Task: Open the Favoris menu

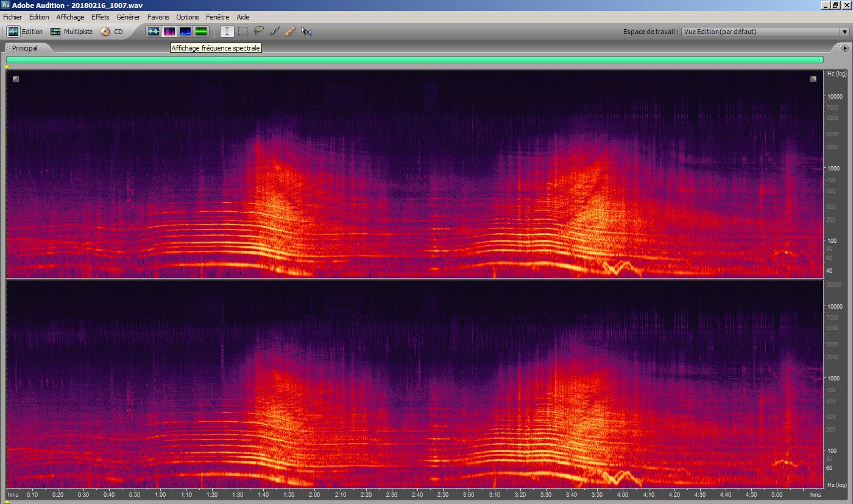Action: click(158, 17)
